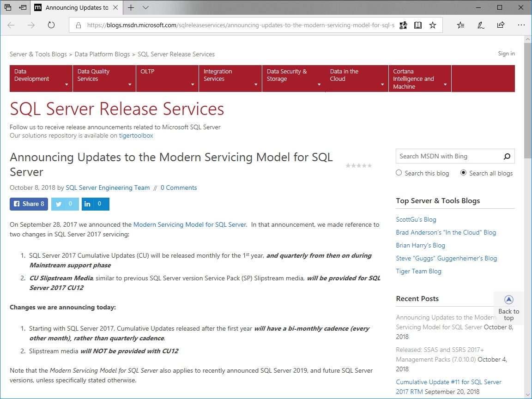The height and width of the screenshot is (399, 532).
Task: Expand the OLTP navigation dropdown
Action: point(193,85)
